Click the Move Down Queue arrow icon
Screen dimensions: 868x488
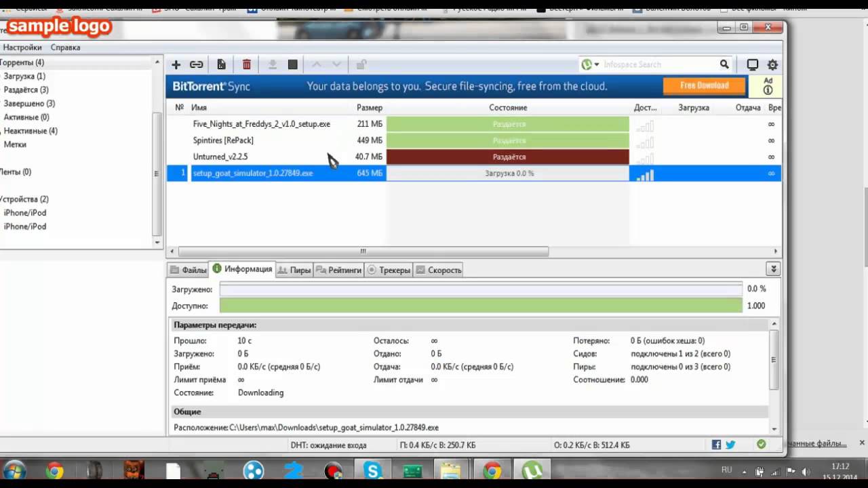(336, 64)
